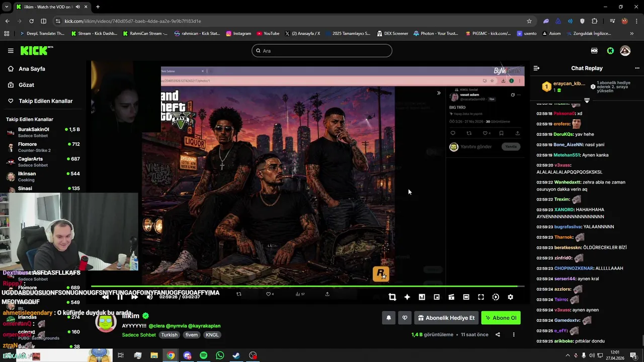This screenshot has height=362, width=644.
Task: Toggle theater mode in video player
Action: point(466,297)
